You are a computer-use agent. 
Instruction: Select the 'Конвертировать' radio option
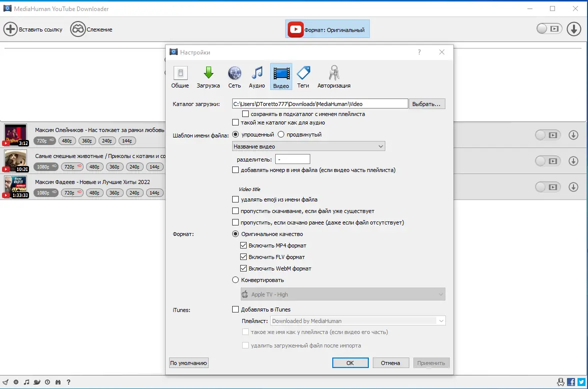click(236, 280)
